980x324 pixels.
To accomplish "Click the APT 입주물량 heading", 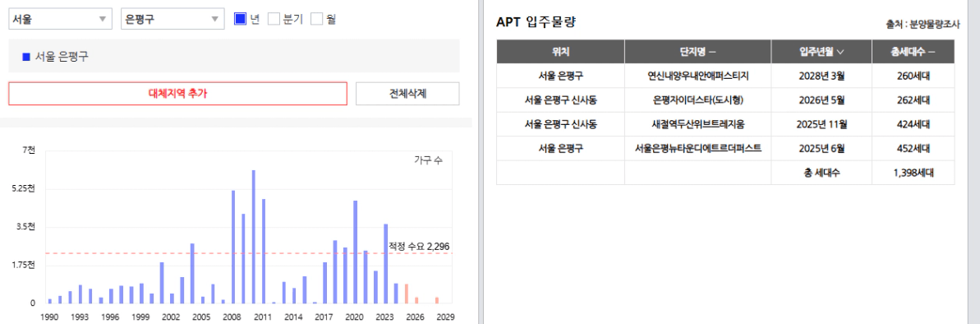I will [536, 22].
